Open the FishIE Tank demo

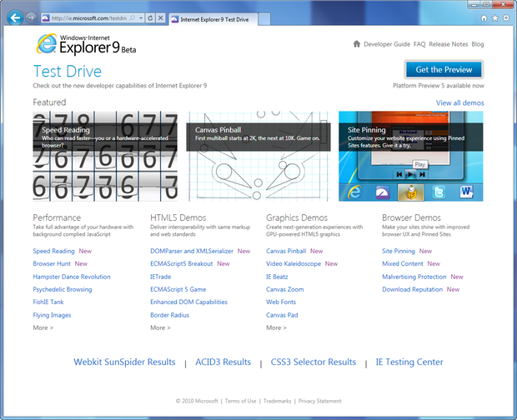pyautogui.click(x=48, y=302)
